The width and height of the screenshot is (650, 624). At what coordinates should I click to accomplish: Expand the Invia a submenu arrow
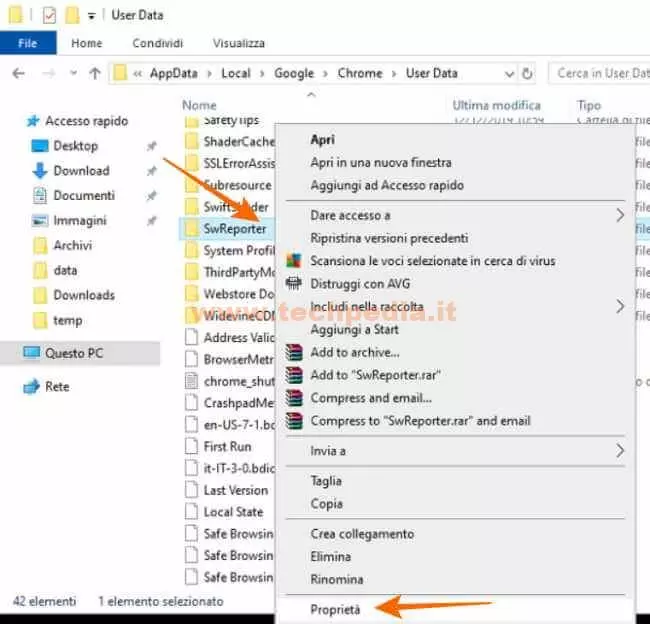pos(619,451)
